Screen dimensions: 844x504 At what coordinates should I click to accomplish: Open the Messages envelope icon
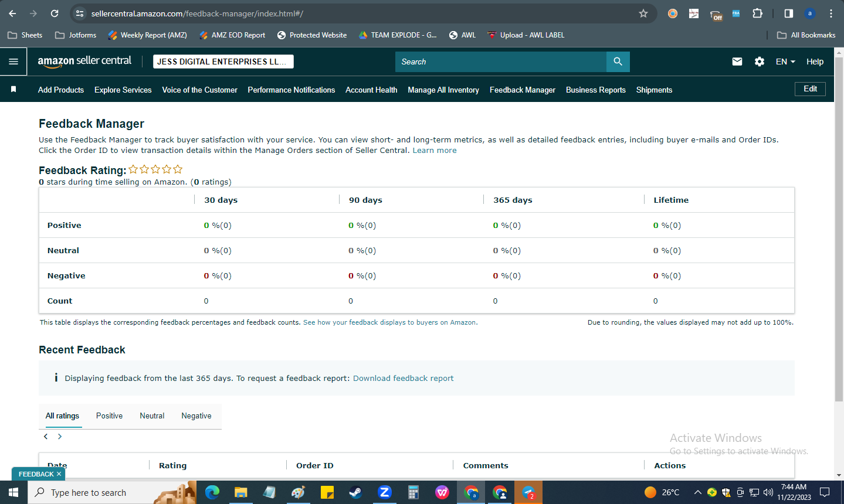click(737, 62)
